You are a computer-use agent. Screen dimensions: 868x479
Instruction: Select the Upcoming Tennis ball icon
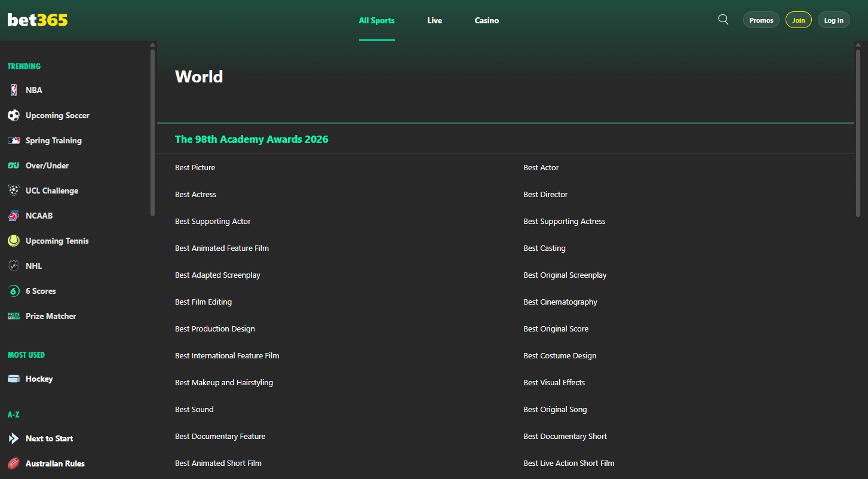[x=13, y=240]
